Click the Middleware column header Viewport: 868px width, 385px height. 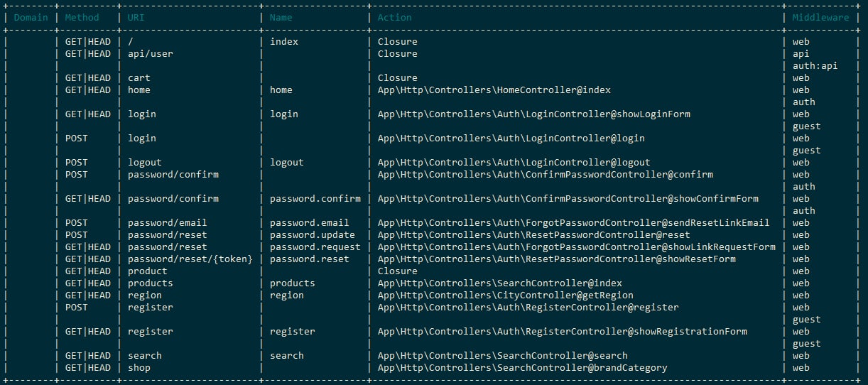(x=820, y=17)
